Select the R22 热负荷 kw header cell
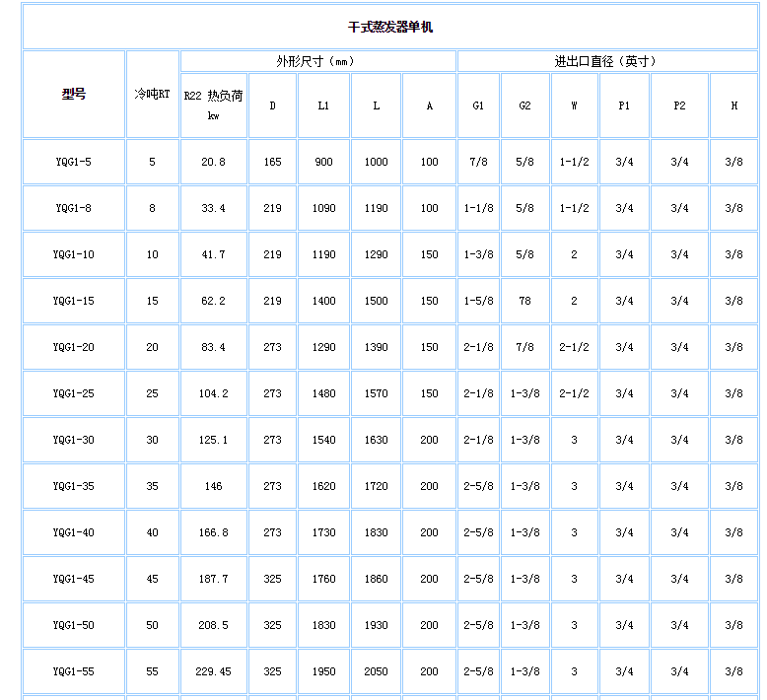This screenshot has height=700, width=767. pos(213,105)
